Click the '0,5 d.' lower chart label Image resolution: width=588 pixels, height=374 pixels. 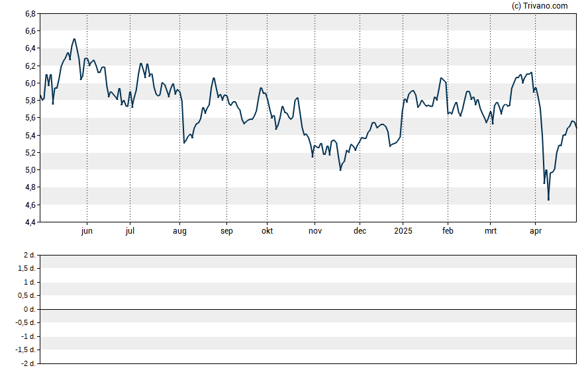26,296
